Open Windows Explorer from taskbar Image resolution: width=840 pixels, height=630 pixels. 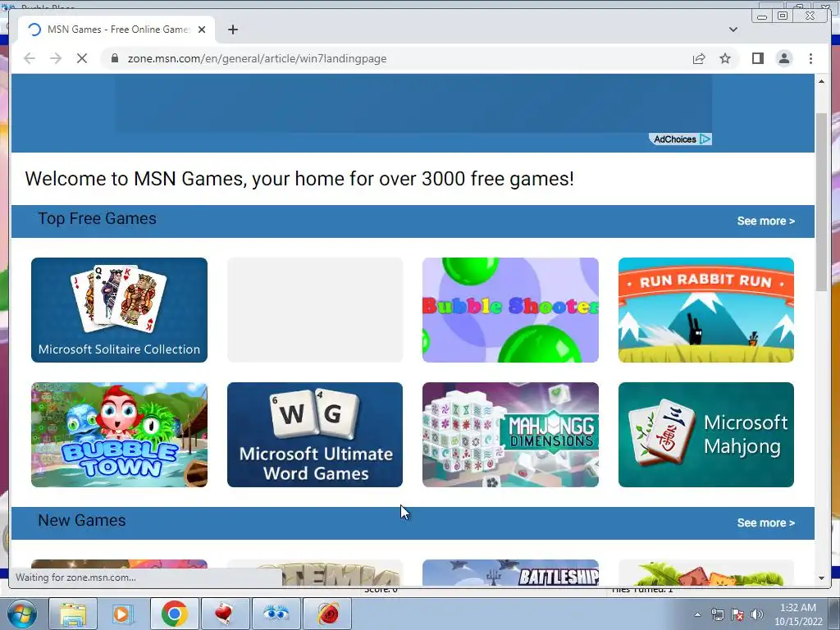point(72,614)
